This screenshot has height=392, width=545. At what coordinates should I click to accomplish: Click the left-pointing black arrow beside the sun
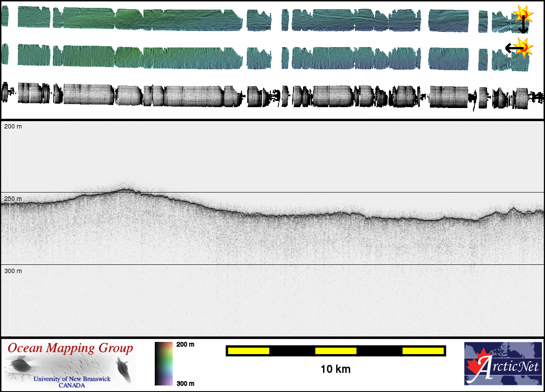pyautogui.click(x=511, y=47)
